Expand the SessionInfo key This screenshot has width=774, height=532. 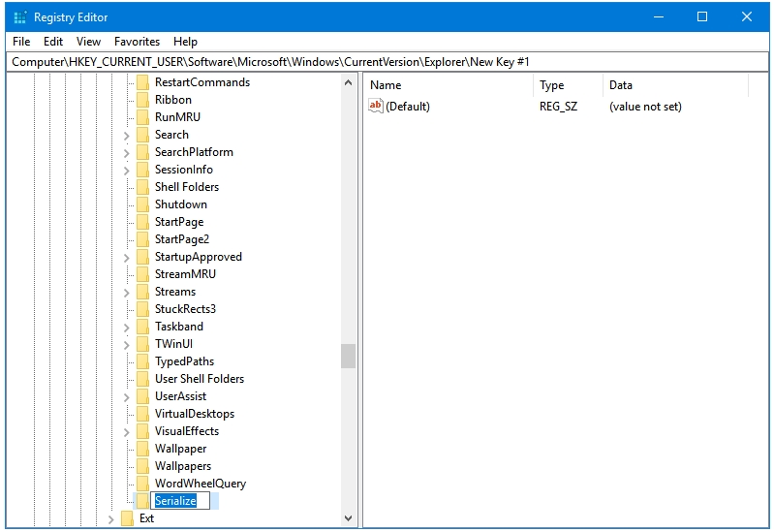126,170
